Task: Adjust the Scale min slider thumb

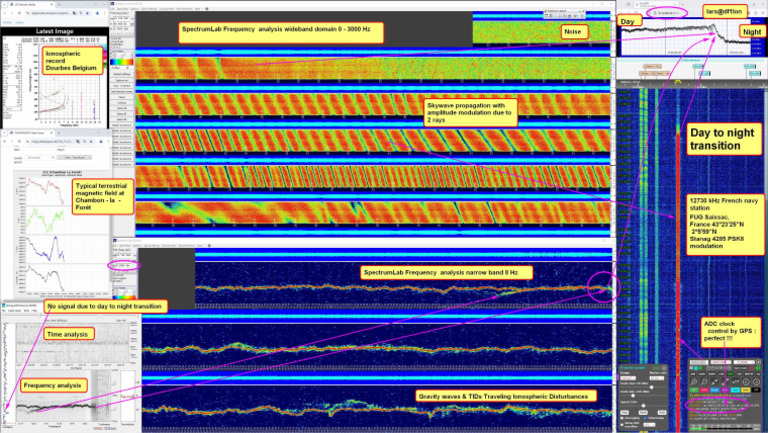Action: point(633,396)
